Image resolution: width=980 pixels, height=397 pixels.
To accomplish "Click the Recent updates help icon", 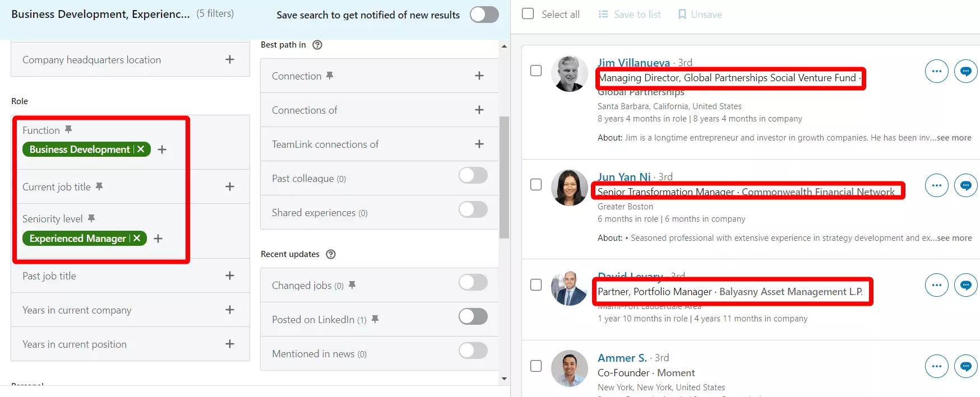I will pos(331,254).
